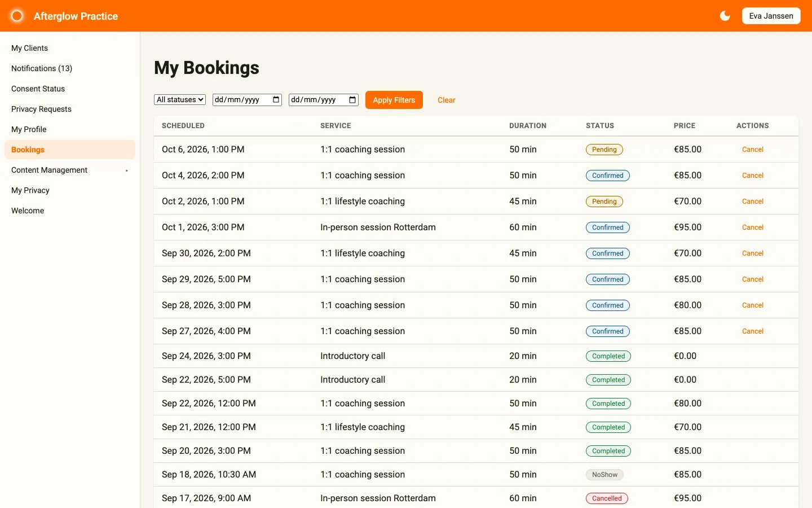Click the Cancelled status badge
The height and width of the screenshot is (508, 812).
point(607,498)
